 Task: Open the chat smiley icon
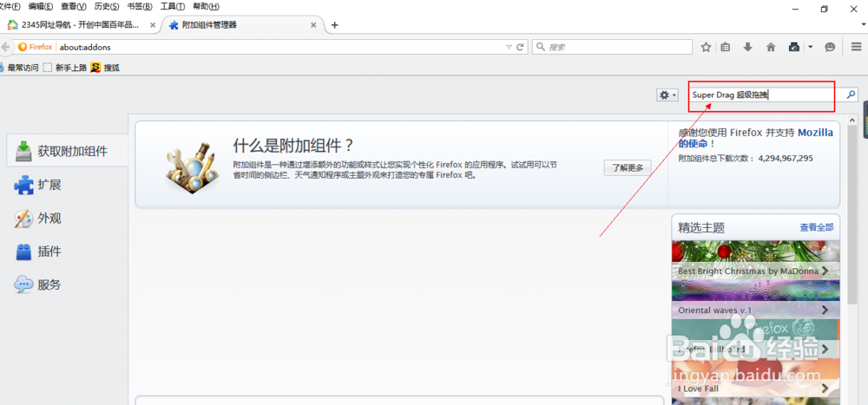(x=830, y=47)
